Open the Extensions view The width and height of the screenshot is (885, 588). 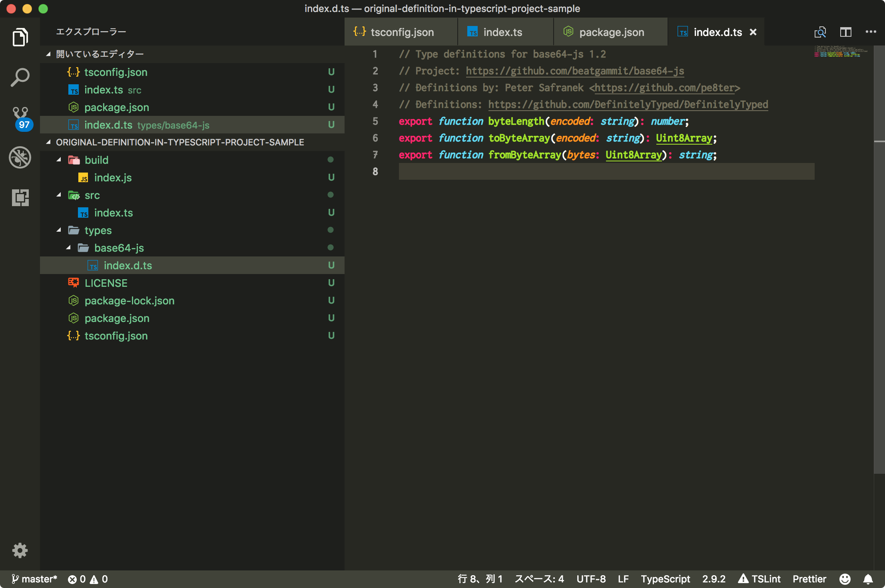tap(20, 197)
